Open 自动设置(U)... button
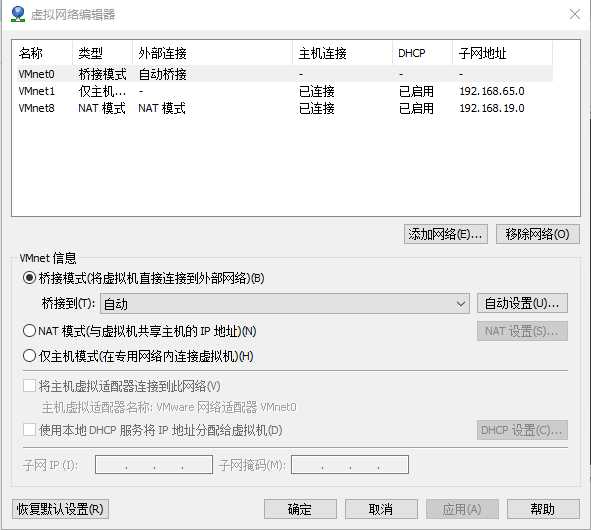Screen dimensions: 591x530 point(522,303)
